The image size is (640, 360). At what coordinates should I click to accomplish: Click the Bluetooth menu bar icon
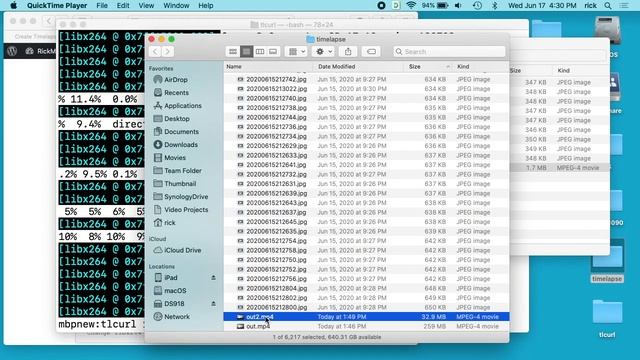point(495,6)
